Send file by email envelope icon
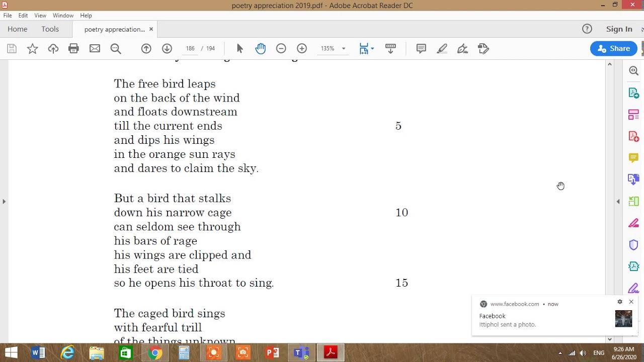644x362 pixels. 95,49
